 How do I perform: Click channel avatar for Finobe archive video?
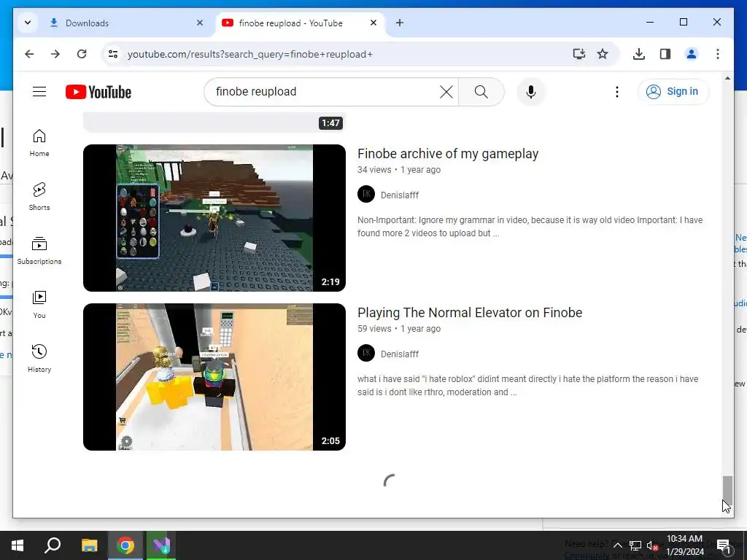point(366,194)
